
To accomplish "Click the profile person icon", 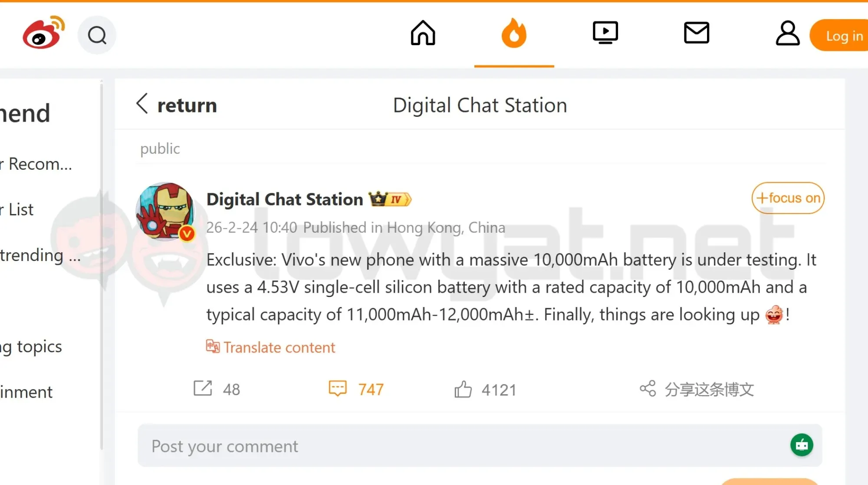I will point(788,33).
